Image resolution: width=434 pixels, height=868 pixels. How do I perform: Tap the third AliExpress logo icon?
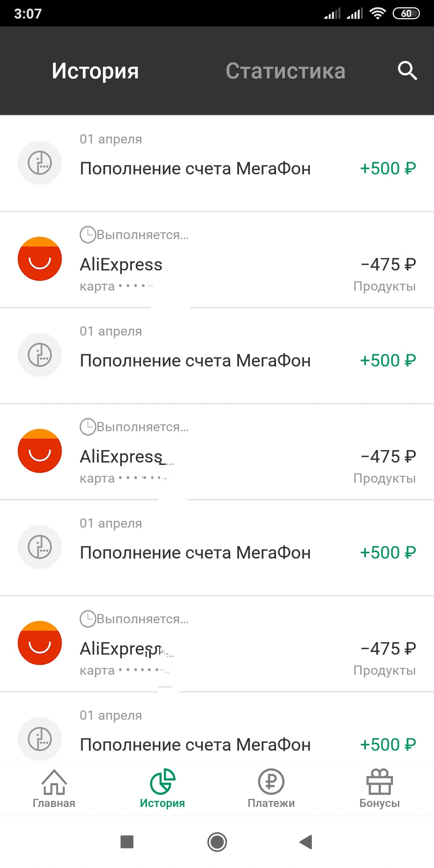(x=40, y=643)
